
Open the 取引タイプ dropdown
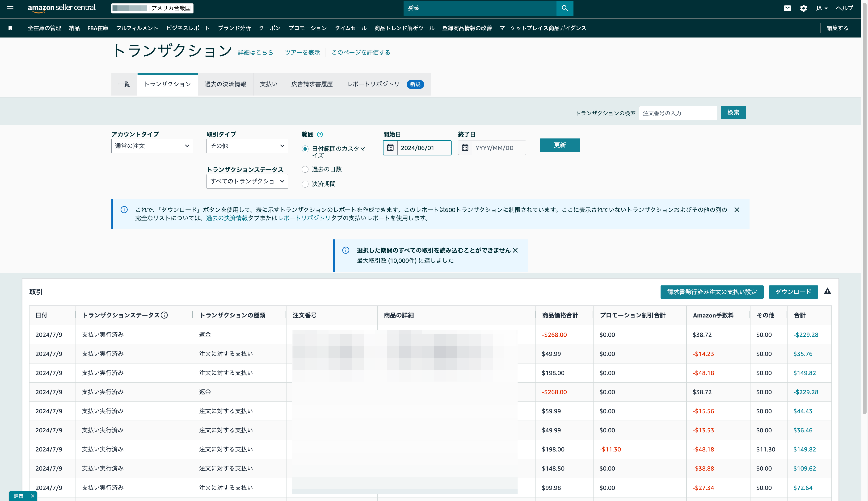(x=247, y=146)
